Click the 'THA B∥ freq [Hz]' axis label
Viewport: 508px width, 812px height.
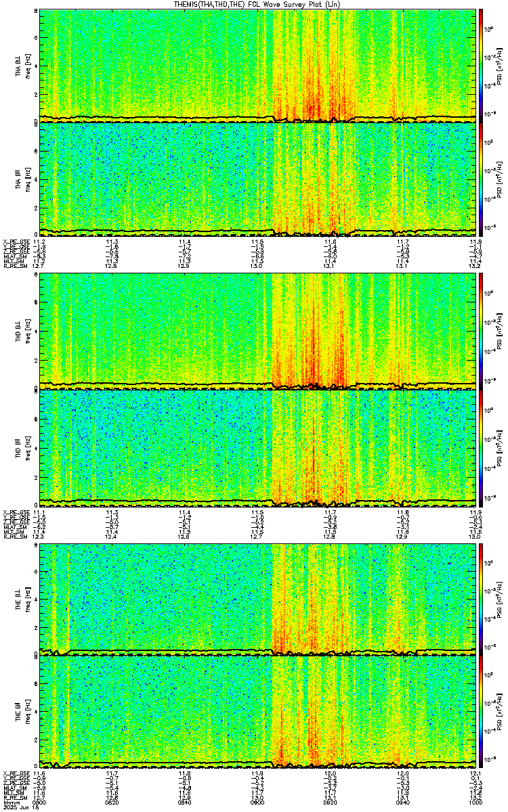click(x=22, y=179)
